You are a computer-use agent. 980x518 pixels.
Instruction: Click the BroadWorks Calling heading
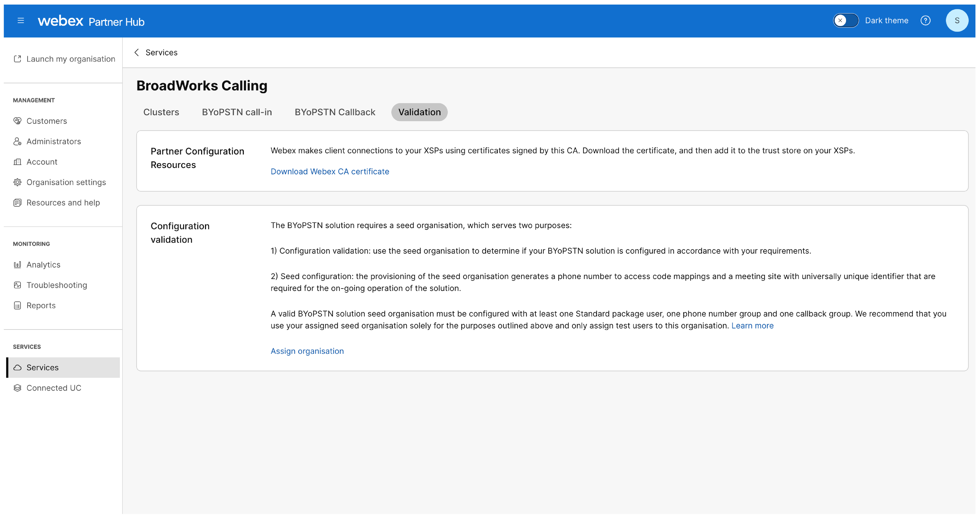202,86
